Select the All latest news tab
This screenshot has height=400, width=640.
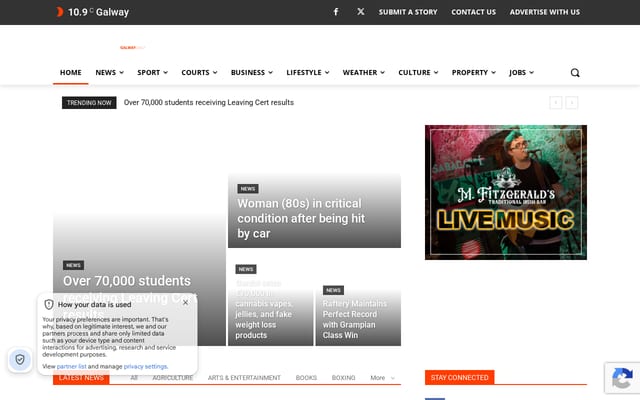click(134, 378)
